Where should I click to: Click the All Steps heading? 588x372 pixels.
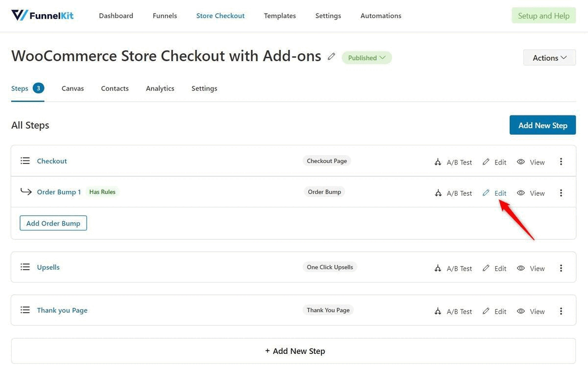coord(30,125)
